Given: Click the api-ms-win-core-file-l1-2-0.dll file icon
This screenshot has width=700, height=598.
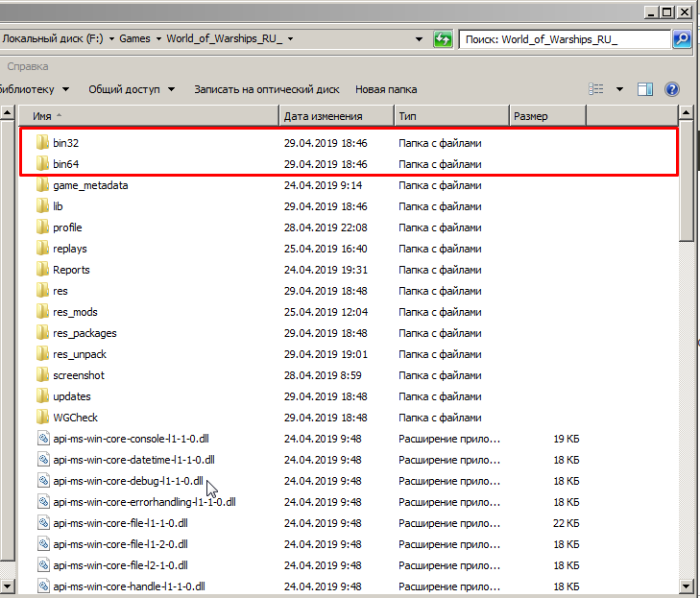Looking at the screenshot, I should pyautogui.click(x=43, y=544).
